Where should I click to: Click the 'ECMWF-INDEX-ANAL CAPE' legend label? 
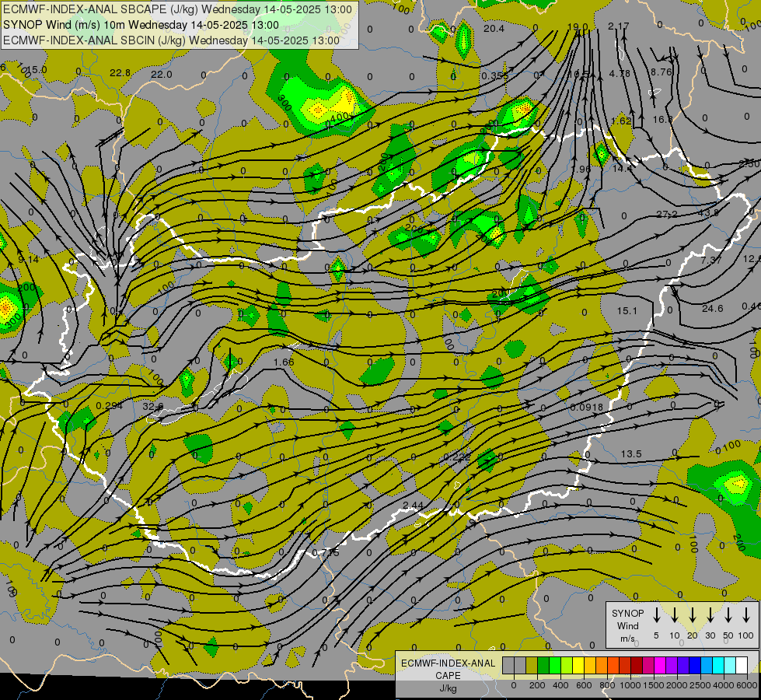448,669
